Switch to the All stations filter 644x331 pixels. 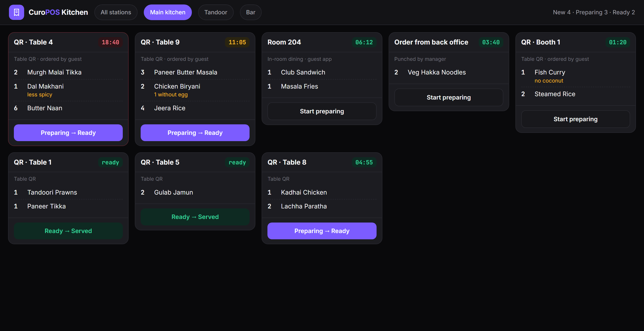point(116,12)
